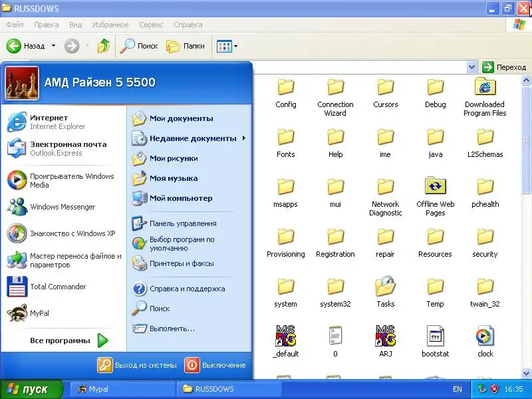
Task: Select the Fonts folder
Action: pos(286,143)
